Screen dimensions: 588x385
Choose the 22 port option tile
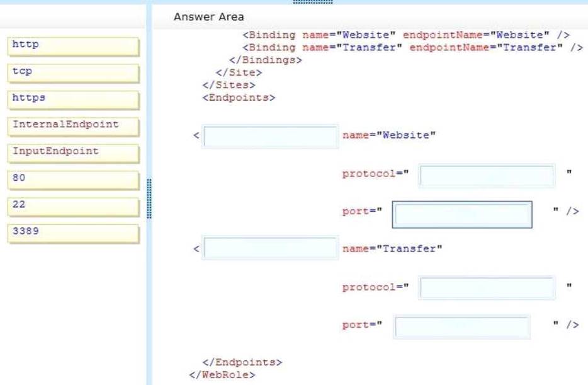74,205
